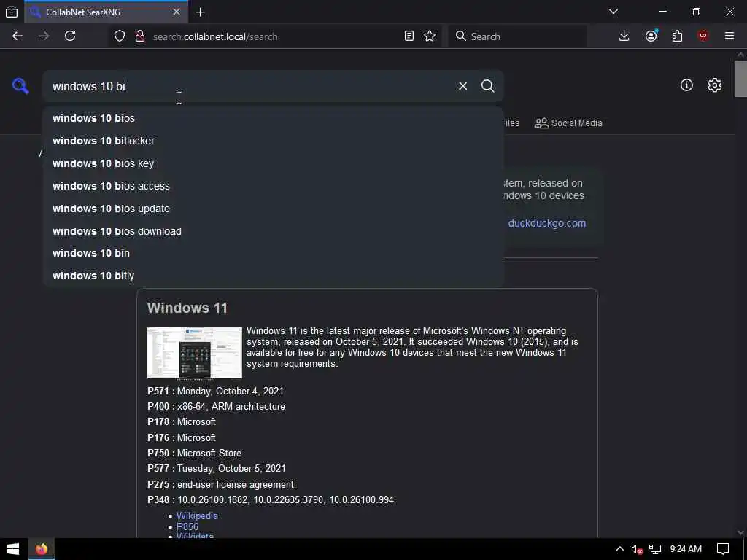Open the SearXNG about info icon
The width and height of the screenshot is (747, 560).
(686, 85)
